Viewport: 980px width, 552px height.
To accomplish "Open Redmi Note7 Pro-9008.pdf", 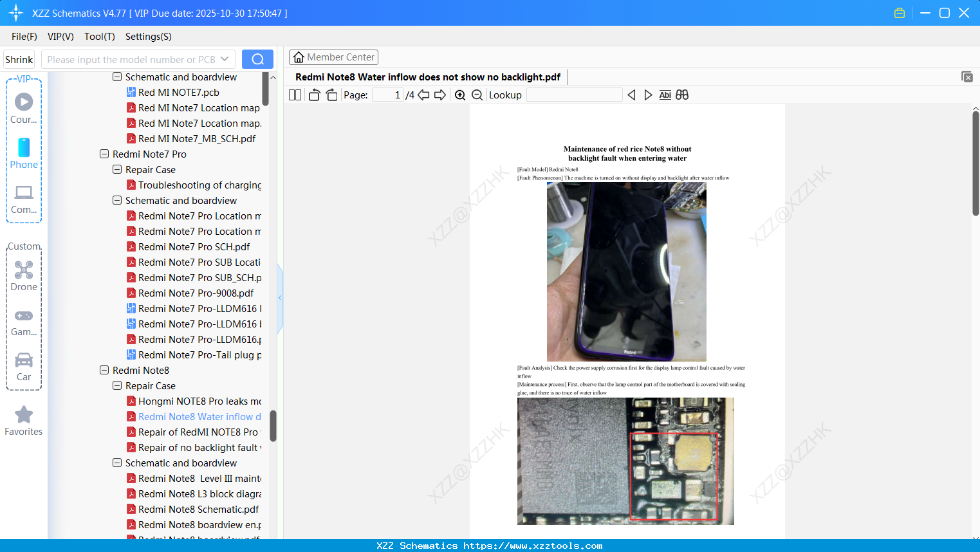I will 190,293.
